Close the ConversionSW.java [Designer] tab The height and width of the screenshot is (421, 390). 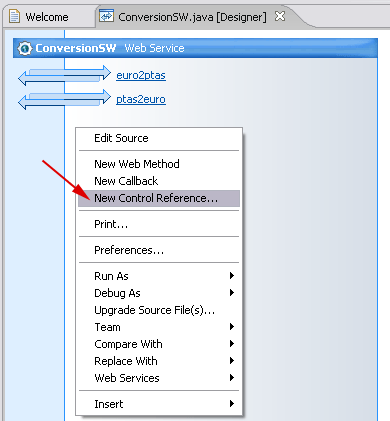click(x=280, y=16)
